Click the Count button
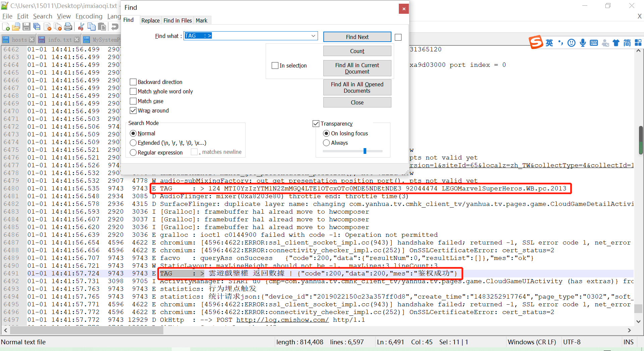Image resolution: width=644 pixels, height=351 pixels. [x=357, y=51]
